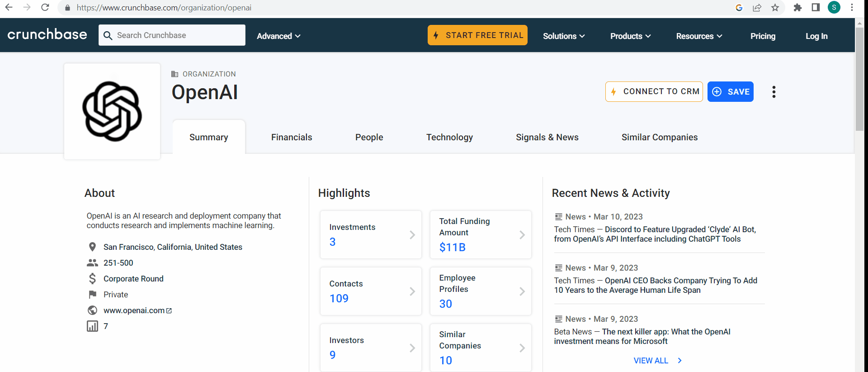Switch to the Financials tab

[292, 137]
